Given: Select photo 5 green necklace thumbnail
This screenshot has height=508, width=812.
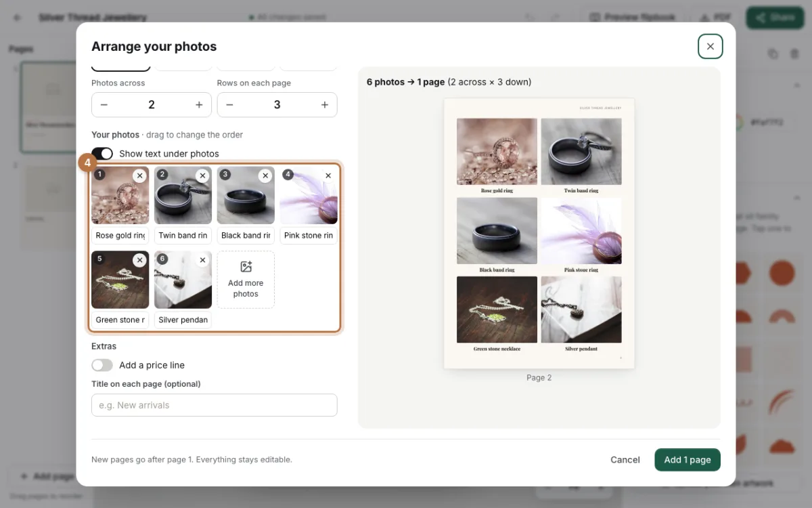Looking at the screenshot, I should pos(120,280).
